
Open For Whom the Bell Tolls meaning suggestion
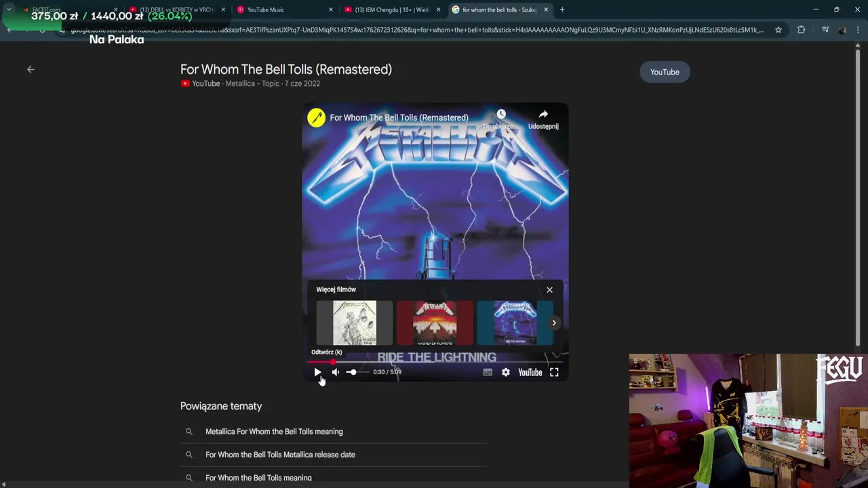(x=258, y=478)
